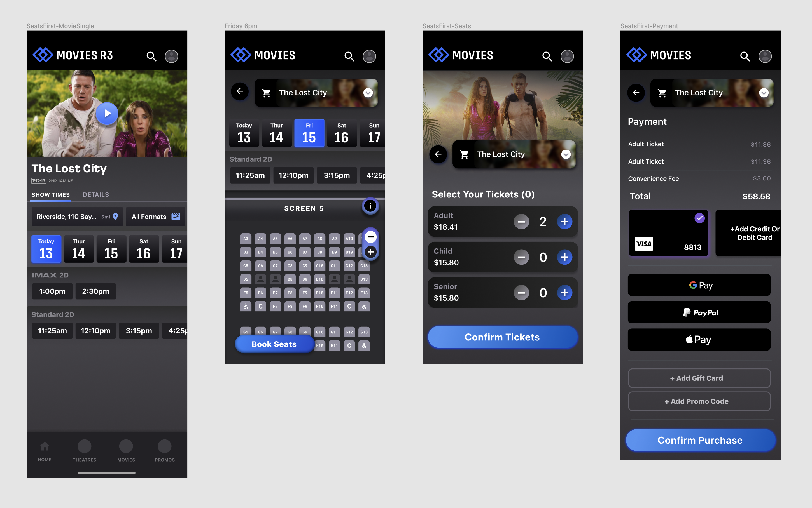Toggle seat A3 on the seat map
The image size is (812, 508).
pyautogui.click(x=246, y=239)
